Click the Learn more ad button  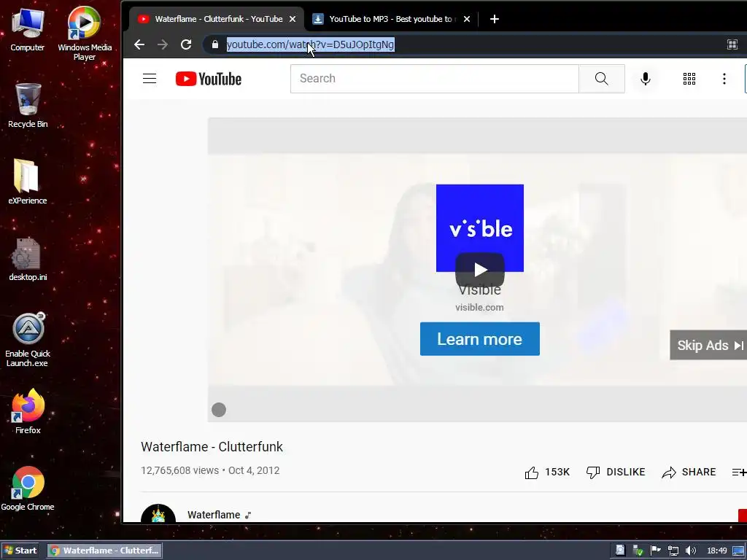pos(480,339)
